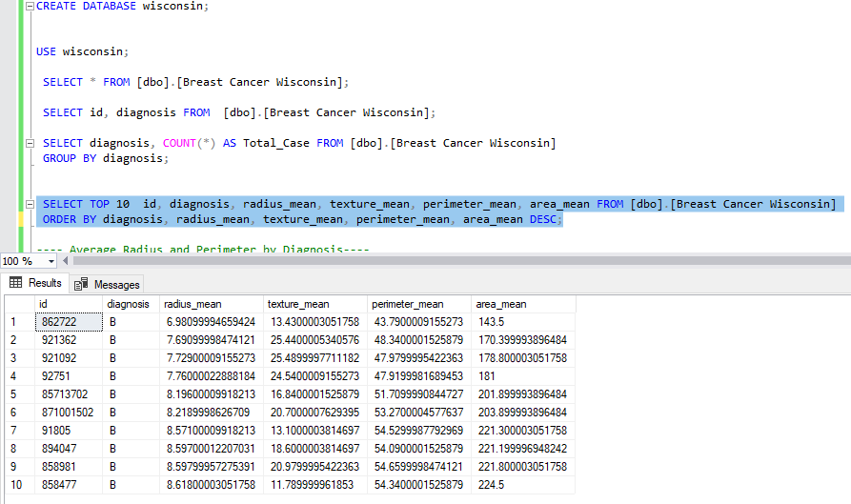
Task: Click the id cell 862722
Action: [69, 322]
